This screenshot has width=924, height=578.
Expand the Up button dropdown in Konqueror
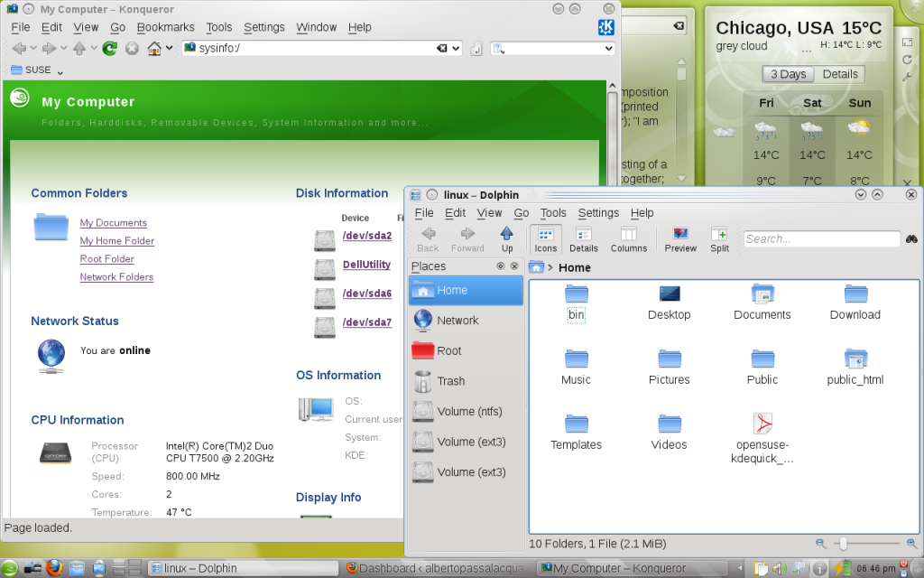[94, 49]
